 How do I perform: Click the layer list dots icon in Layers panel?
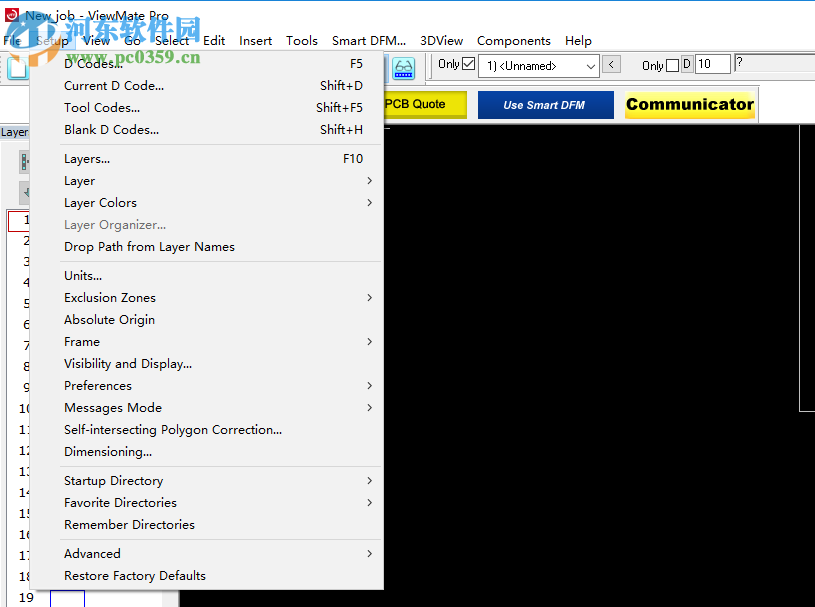coord(24,162)
